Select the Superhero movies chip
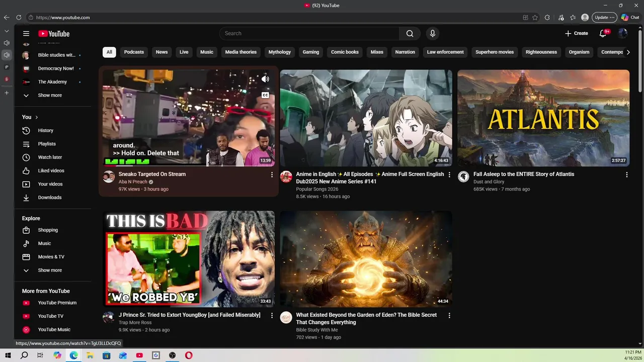This screenshot has height=362, width=644. pos(495,52)
